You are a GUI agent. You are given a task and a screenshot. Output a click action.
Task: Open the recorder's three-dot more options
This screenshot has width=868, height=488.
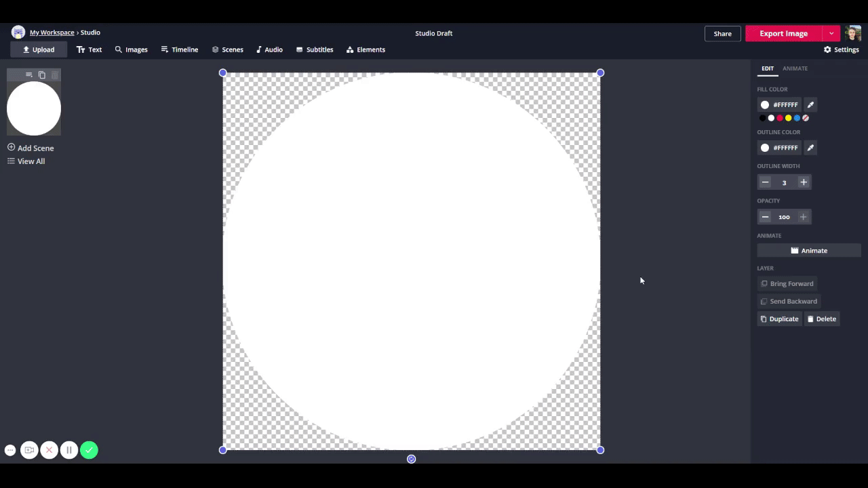point(10,450)
